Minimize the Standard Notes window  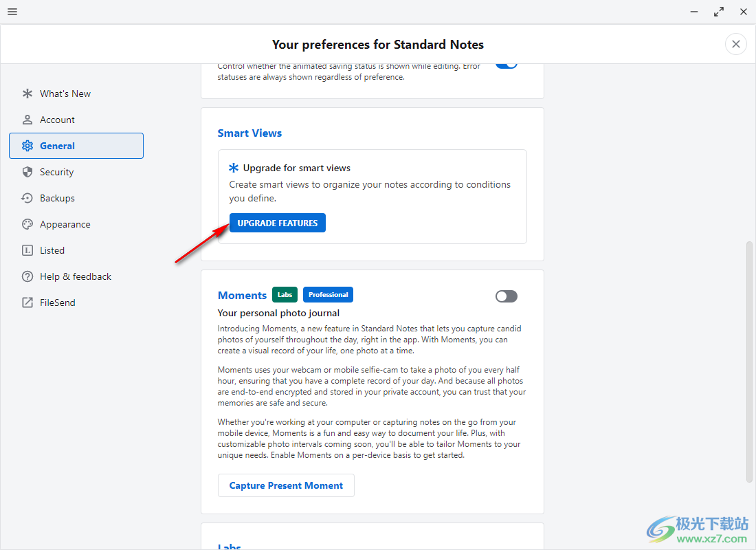694,12
